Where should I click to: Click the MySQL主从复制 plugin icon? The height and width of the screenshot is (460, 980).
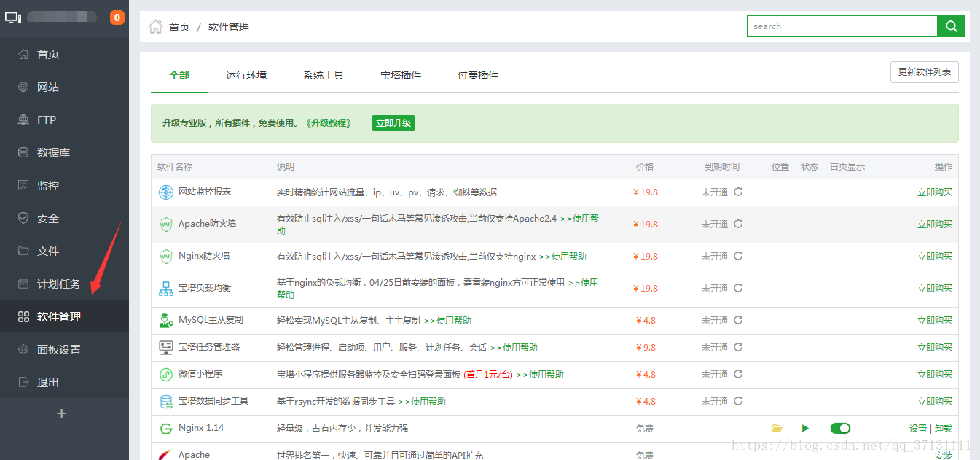coord(166,321)
